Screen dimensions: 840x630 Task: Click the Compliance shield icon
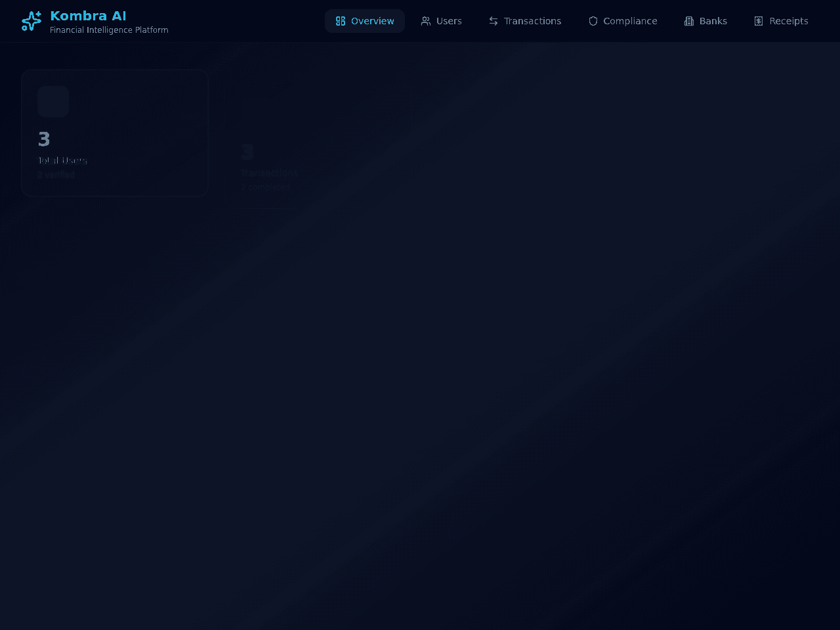click(593, 21)
